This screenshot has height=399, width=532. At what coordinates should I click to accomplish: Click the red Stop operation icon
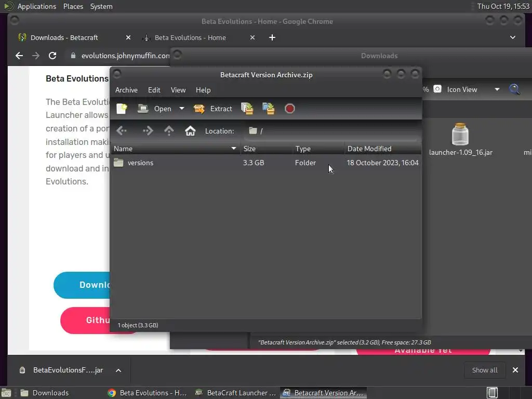click(290, 109)
